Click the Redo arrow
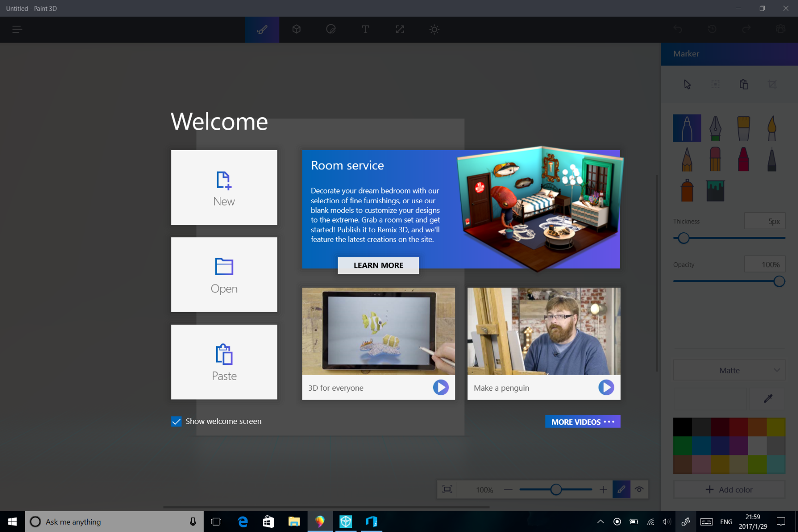The image size is (798, 532). [746, 29]
